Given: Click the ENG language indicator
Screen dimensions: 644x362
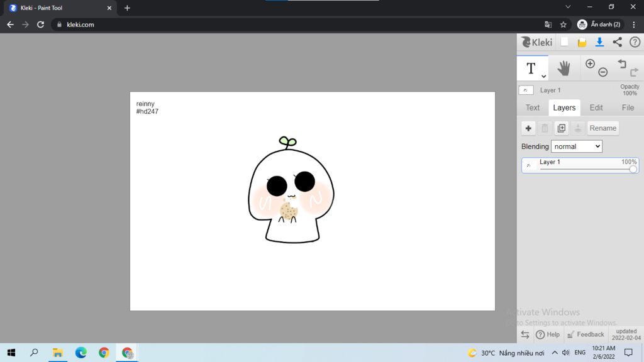Looking at the screenshot, I should pyautogui.click(x=580, y=353).
